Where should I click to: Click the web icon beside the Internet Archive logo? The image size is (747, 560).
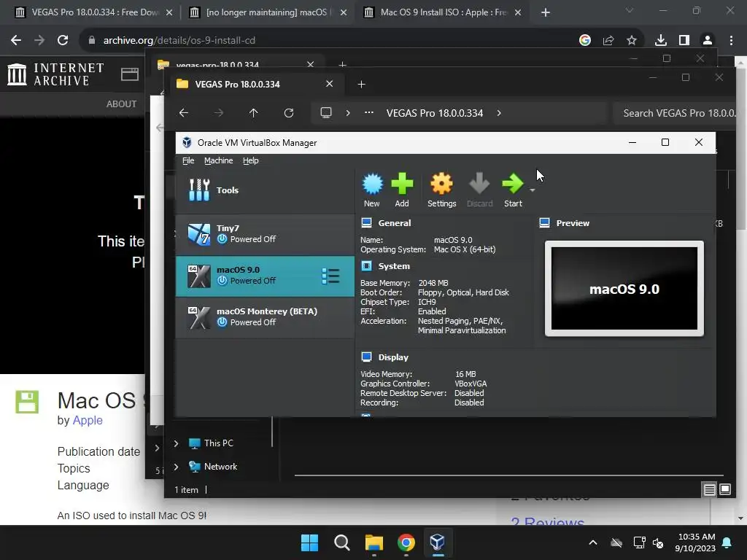pos(130,74)
